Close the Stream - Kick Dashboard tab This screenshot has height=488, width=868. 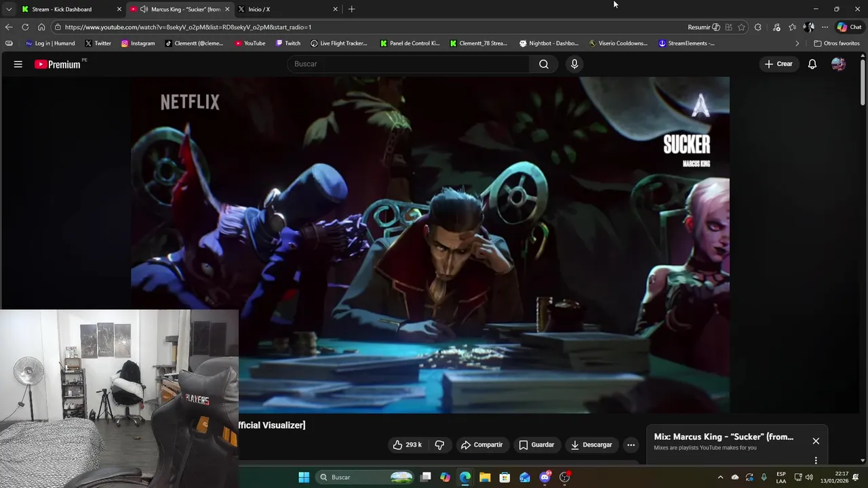click(x=119, y=9)
